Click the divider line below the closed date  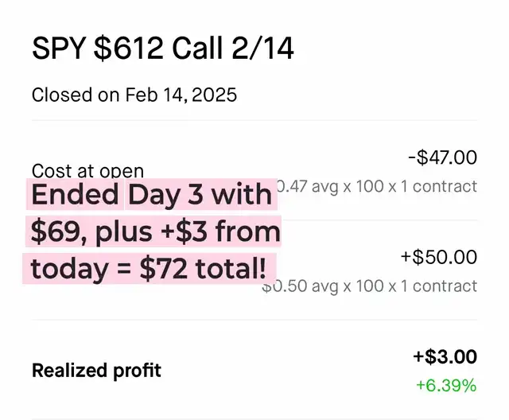[x=254, y=120]
